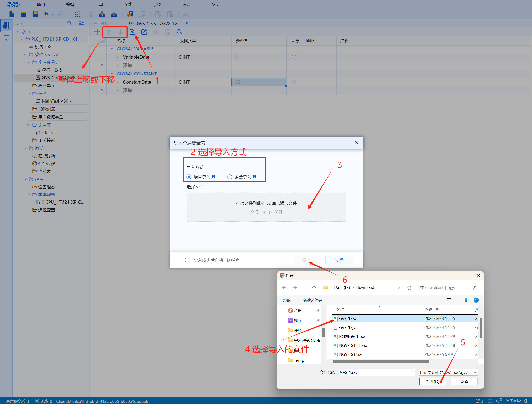532x404 pixels.
Task: Click the search icon in variable toolbar
Action: click(x=179, y=32)
